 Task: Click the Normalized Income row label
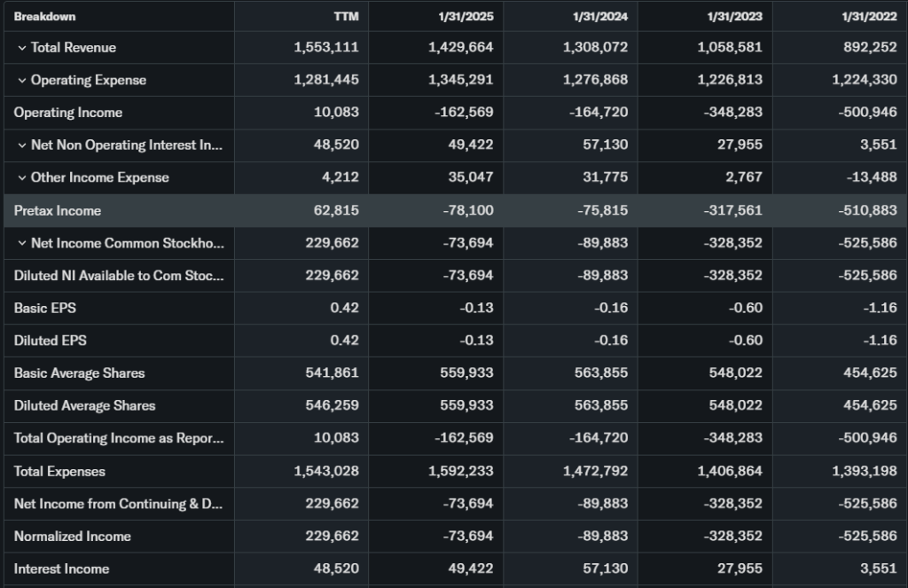(x=72, y=536)
